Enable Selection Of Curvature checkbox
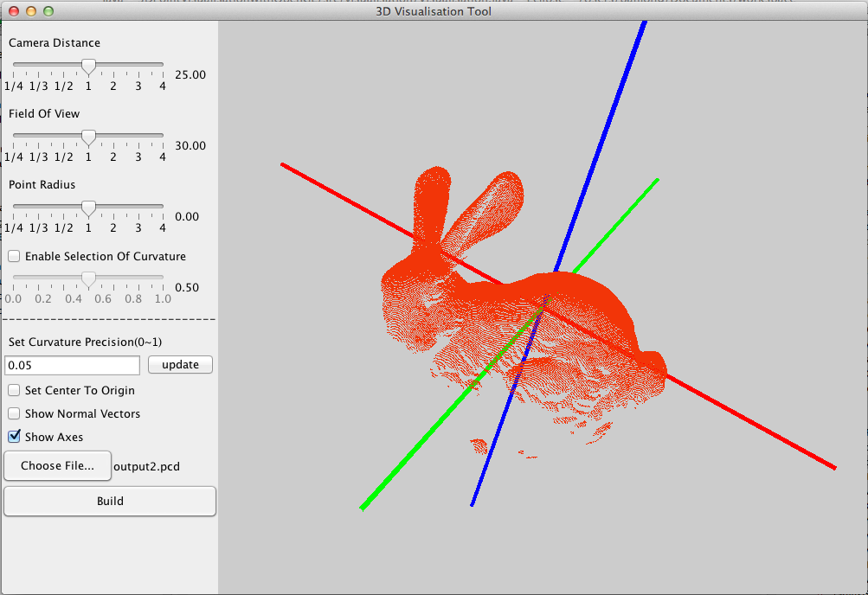This screenshot has width=868, height=595. pos(14,256)
